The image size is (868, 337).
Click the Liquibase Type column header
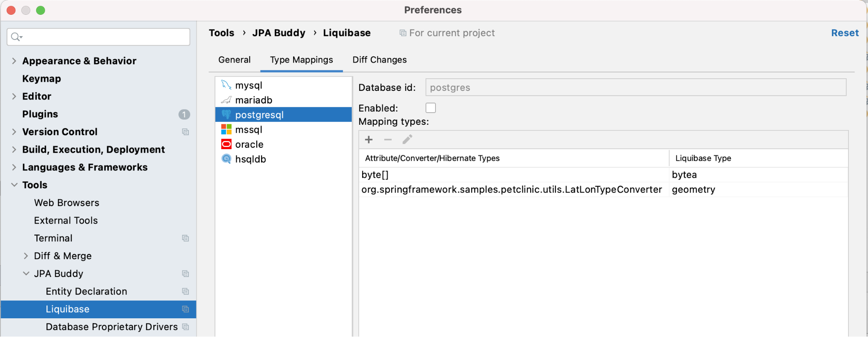point(759,158)
